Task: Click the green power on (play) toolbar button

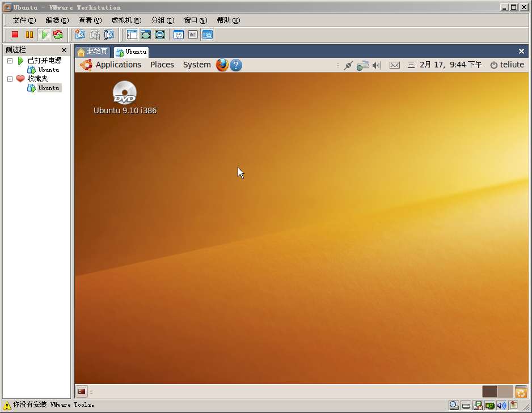Action: point(44,35)
